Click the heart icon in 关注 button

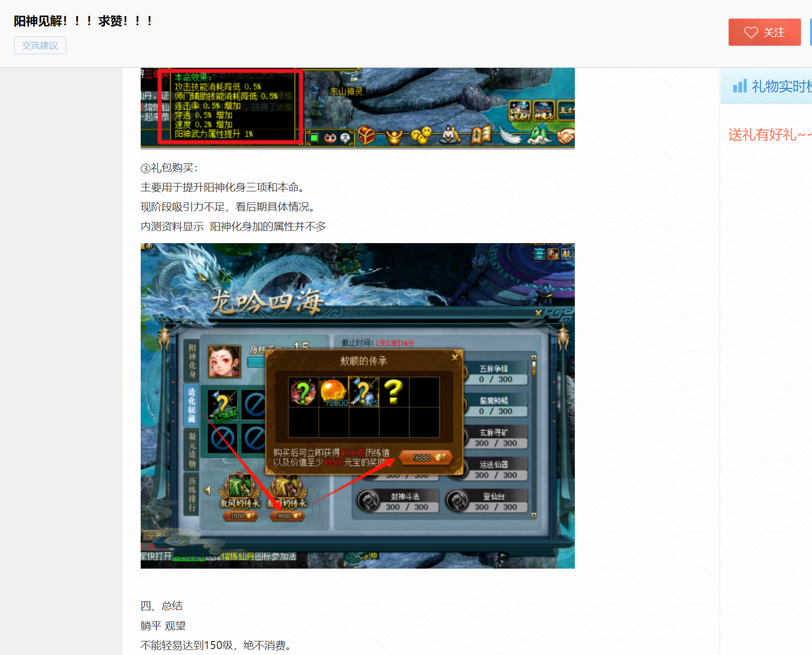(751, 33)
